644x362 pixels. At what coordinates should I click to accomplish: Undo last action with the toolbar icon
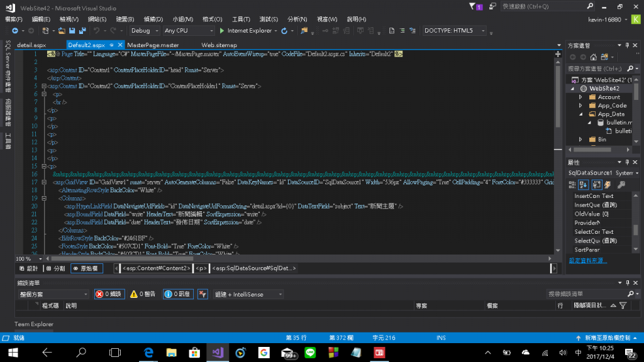coord(96,31)
